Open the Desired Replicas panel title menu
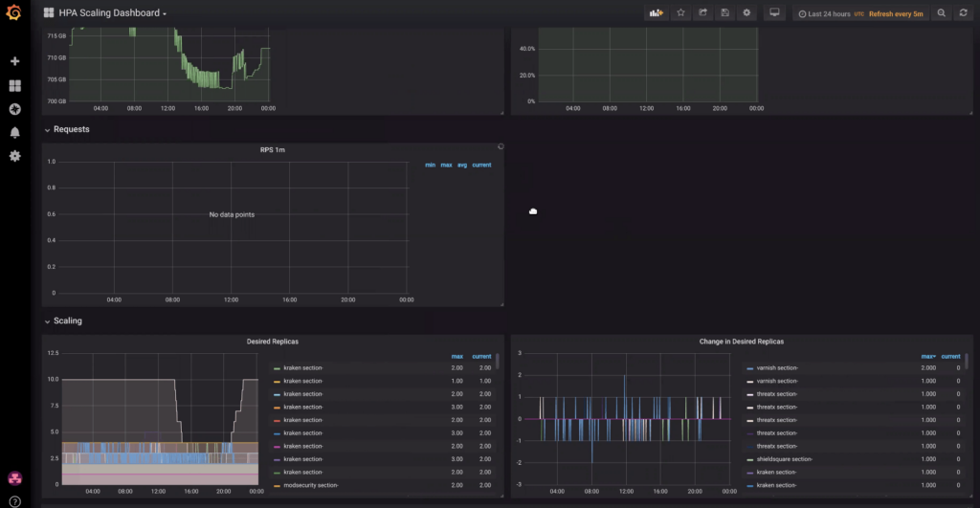980x508 pixels. (273, 342)
